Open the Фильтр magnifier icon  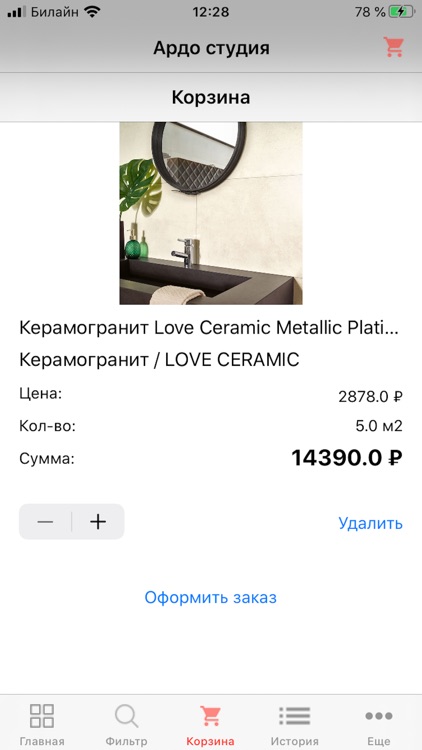coord(126,716)
